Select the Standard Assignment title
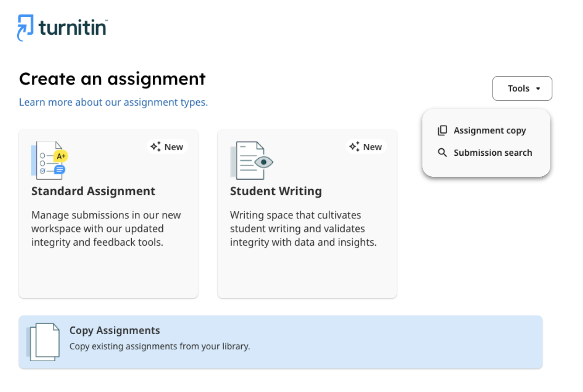The height and width of the screenshot is (392, 583). click(x=93, y=191)
